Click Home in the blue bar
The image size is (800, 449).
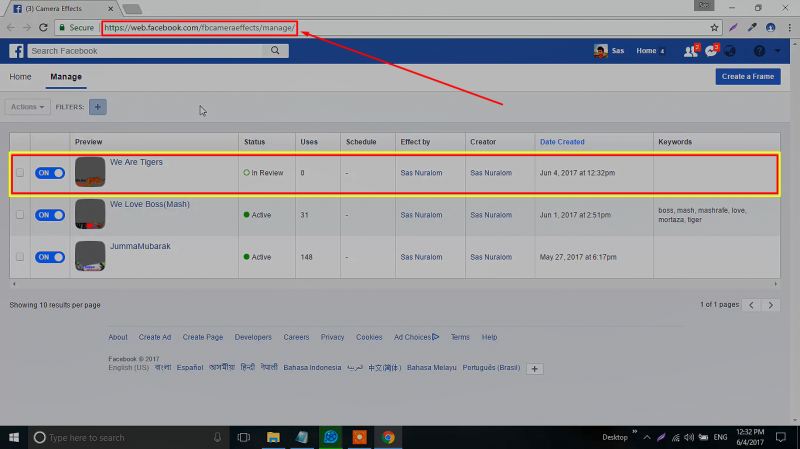click(646, 51)
